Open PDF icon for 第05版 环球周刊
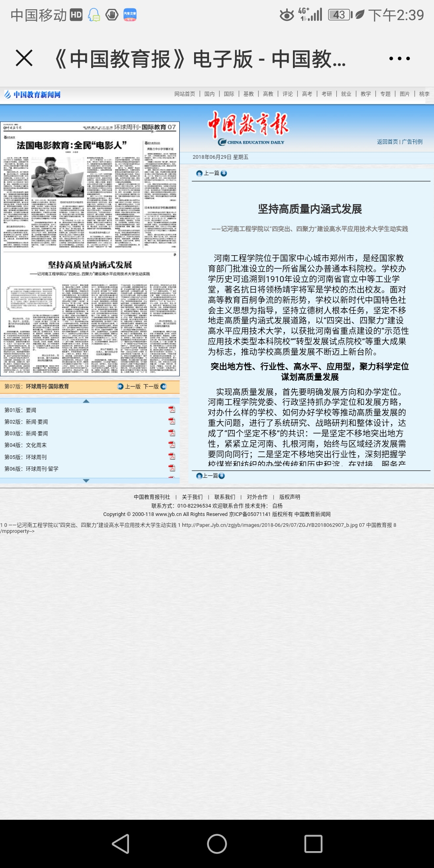The height and width of the screenshot is (868, 434). point(172,456)
